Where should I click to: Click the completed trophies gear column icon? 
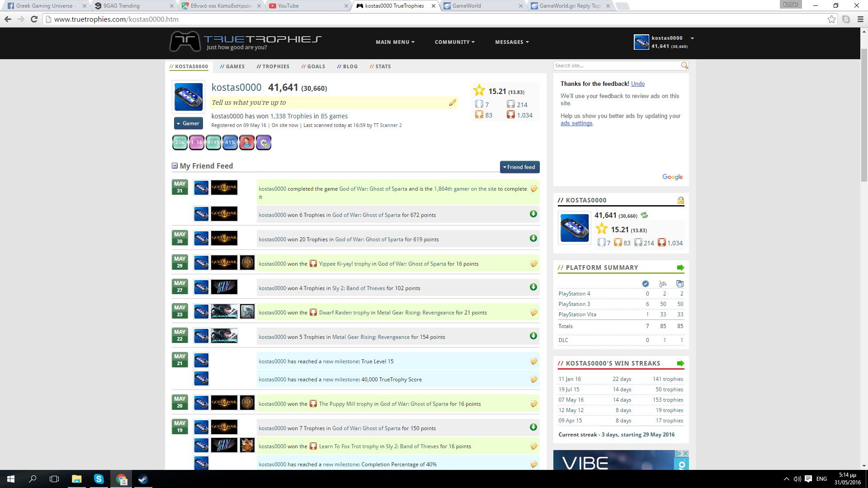tap(645, 284)
